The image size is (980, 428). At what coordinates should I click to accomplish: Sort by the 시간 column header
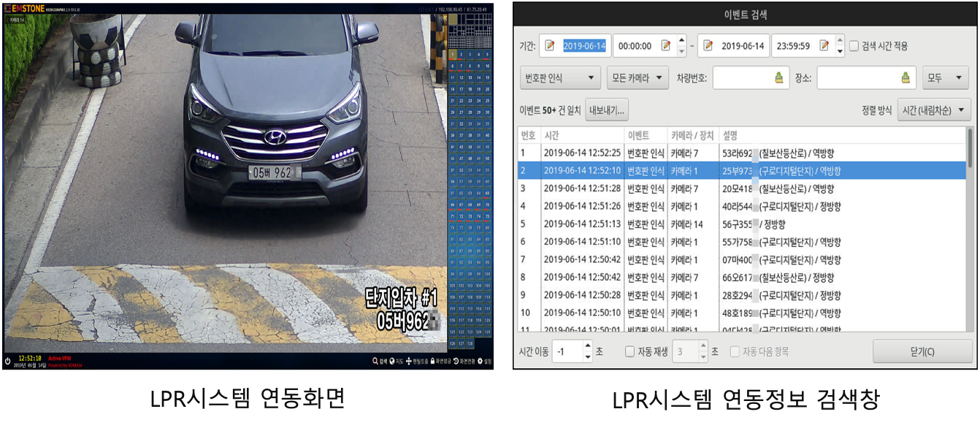pyautogui.click(x=582, y=136)
